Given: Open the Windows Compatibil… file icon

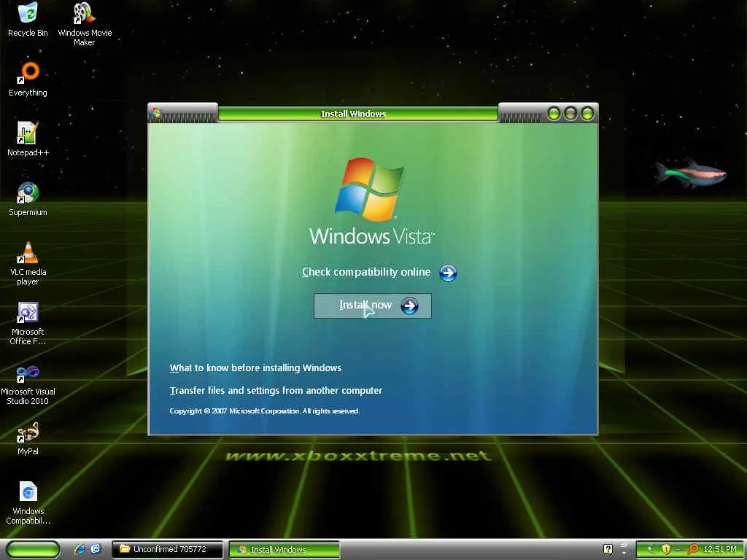Looking at the screenshot, I should [28, 502].
